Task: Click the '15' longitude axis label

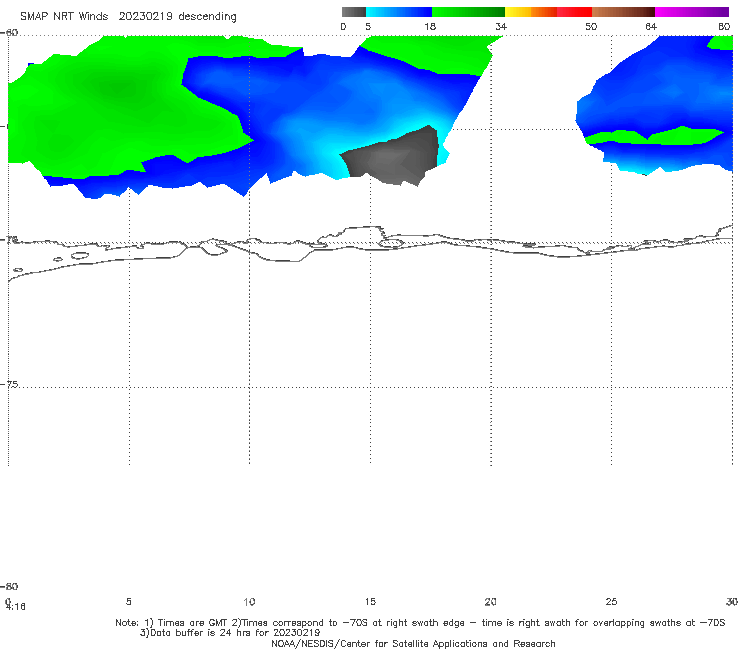Action: (x=370, y=601)
